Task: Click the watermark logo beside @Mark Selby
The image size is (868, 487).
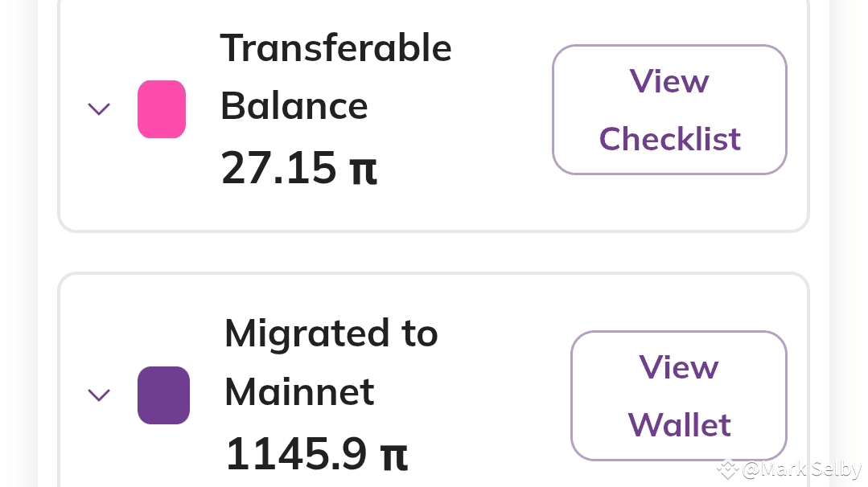Action: pyautogui.click(x=728, y=469)
